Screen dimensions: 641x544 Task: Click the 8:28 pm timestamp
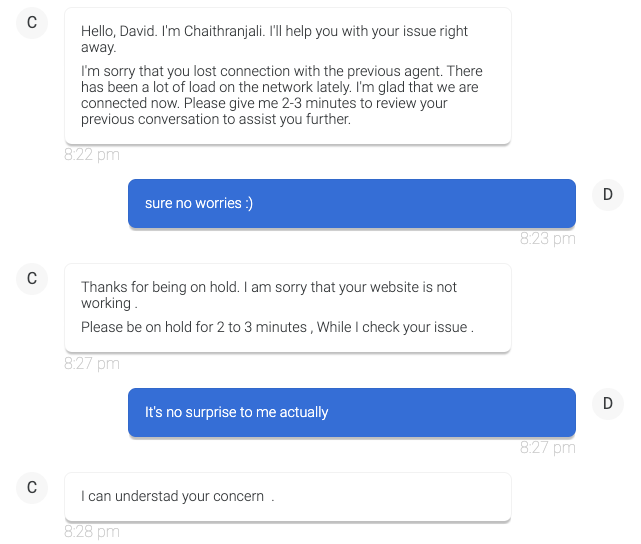click(92, 532)
